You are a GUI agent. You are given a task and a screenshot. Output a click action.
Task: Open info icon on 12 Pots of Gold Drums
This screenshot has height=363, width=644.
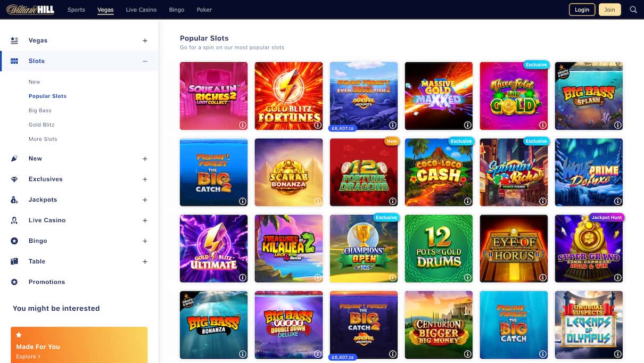tap(468, 277)
